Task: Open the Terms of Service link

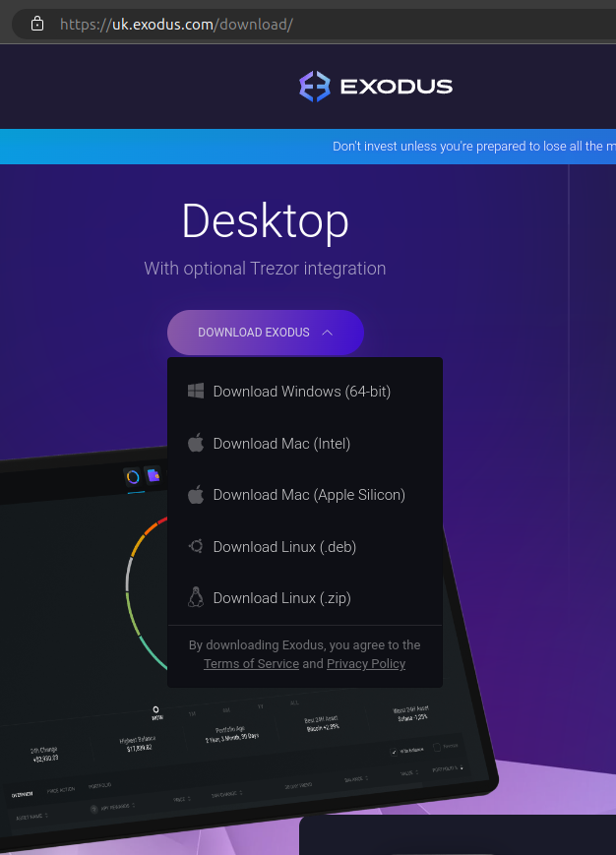Action: point(251,663)
